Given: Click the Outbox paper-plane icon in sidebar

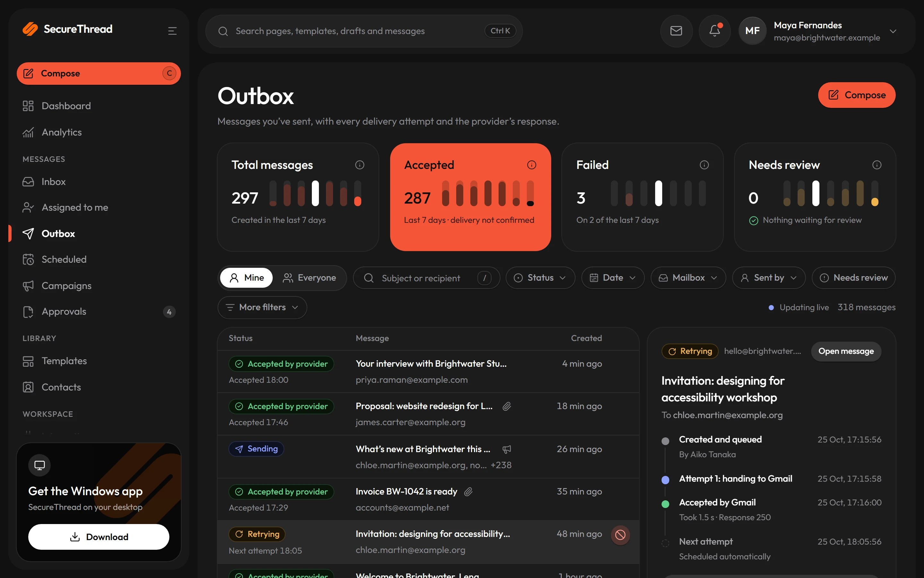Looking at the screenshot, I should pyautogui.click(x=28, y=233).
